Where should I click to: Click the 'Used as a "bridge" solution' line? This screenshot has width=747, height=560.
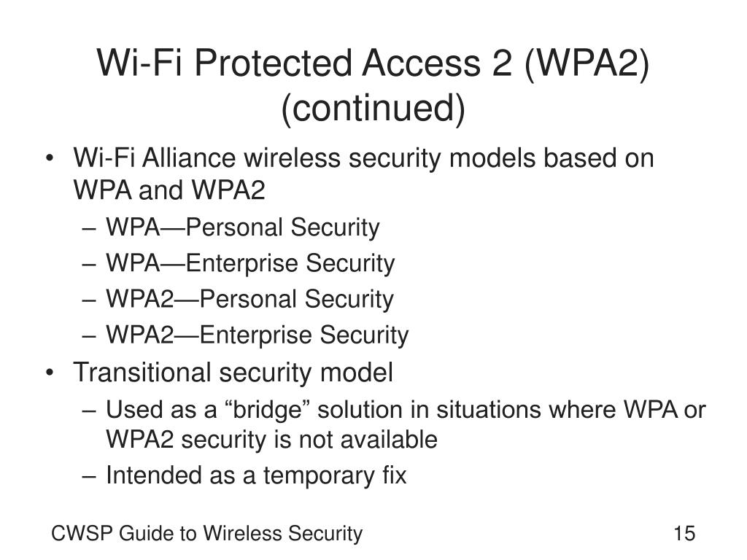click(x=406, y=410)
